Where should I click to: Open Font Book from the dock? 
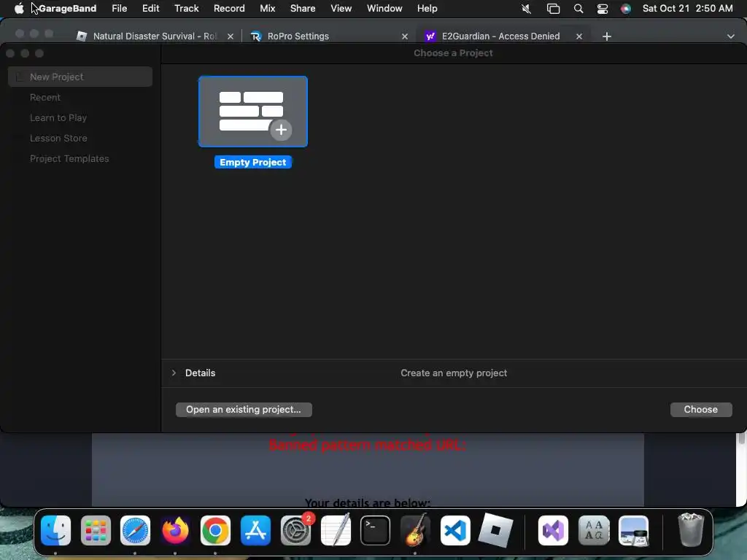click(594, 531)
